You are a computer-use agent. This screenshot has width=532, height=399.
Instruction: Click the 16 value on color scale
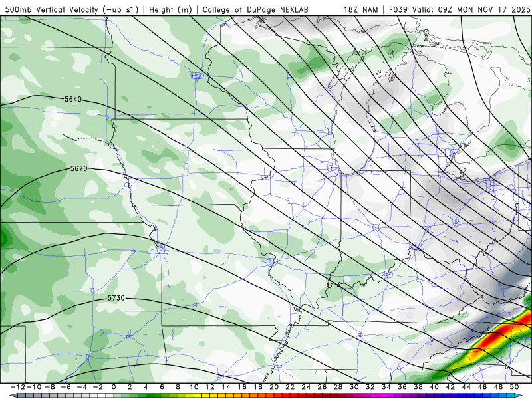point(242,387)
